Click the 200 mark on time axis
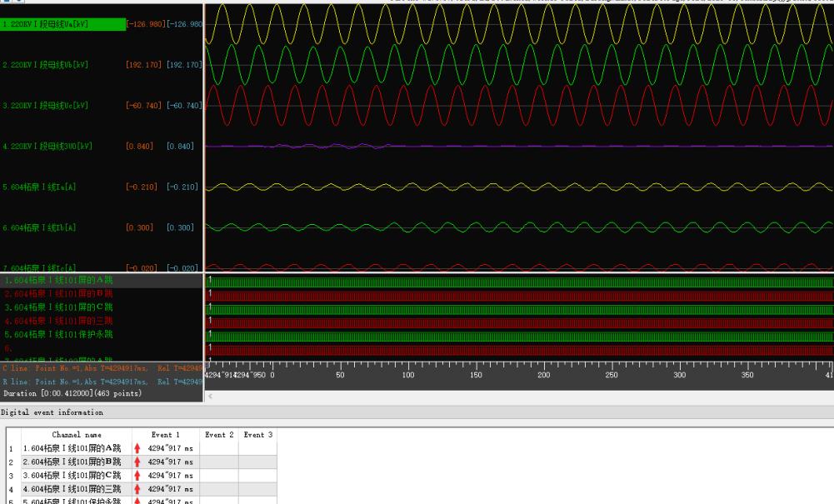834x504 pixels. click(544, 376)
